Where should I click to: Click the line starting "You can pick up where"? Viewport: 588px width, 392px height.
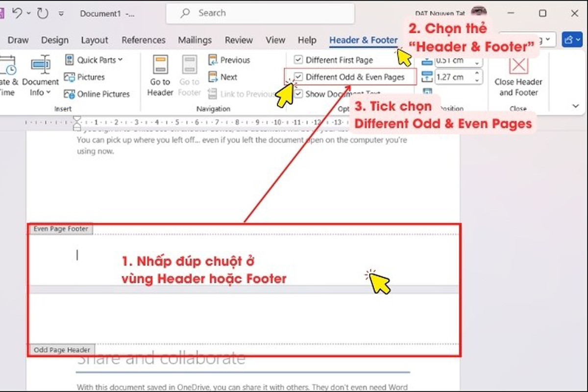[x=242, y=141]
